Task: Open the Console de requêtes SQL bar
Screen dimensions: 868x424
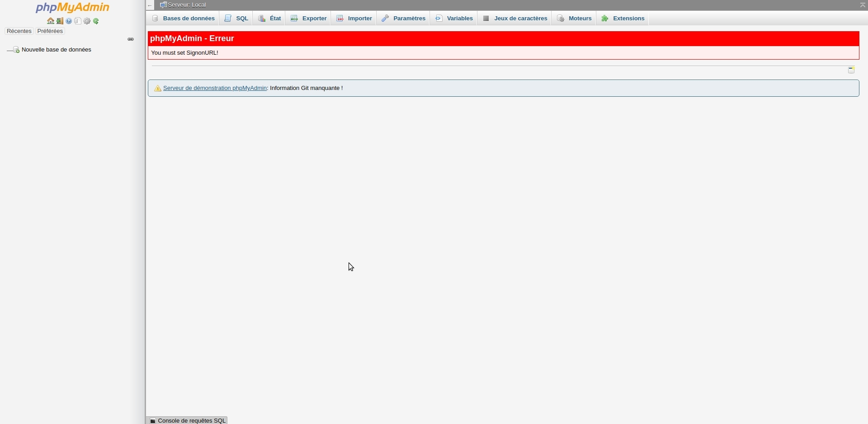Action: point(188,420)
